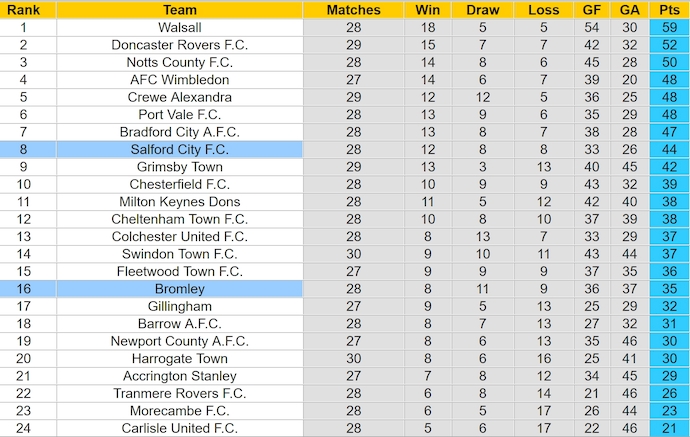This screenshot has height=437, width=690.
Task: Select the Loss column header
Action: click(543, 10)
